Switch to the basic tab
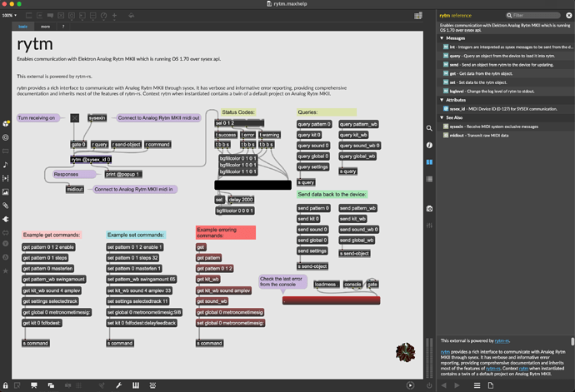 coord(22,27)
